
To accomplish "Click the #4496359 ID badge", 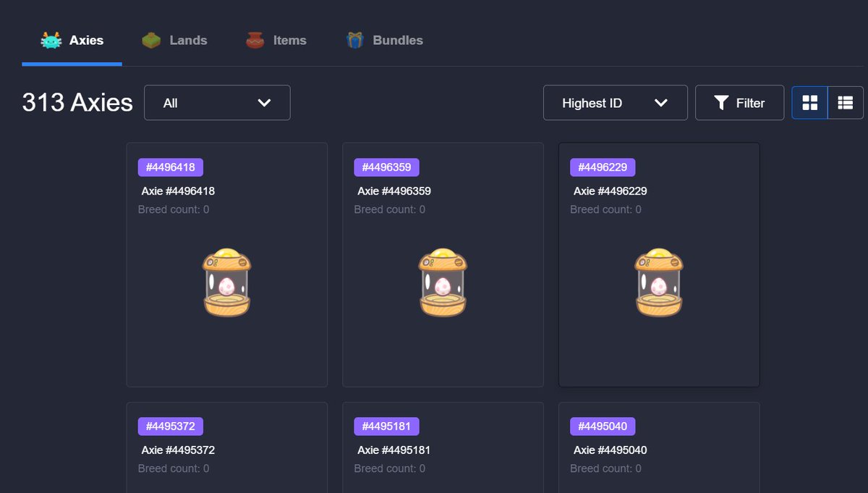I will (386, 167).
